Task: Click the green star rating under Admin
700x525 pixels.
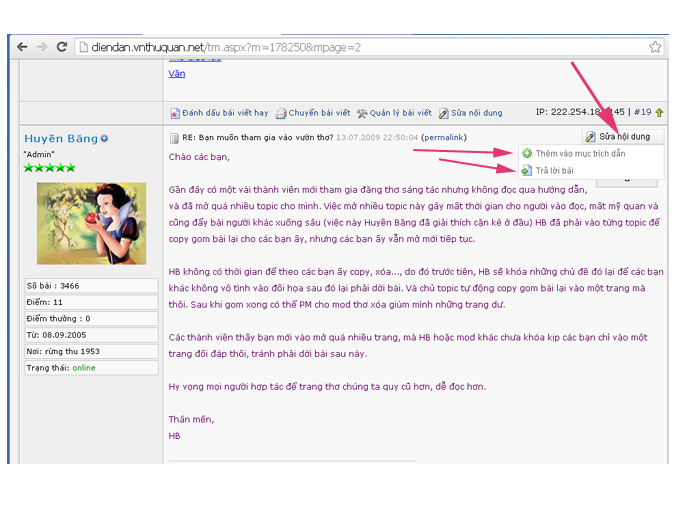Action: [49, 168]
